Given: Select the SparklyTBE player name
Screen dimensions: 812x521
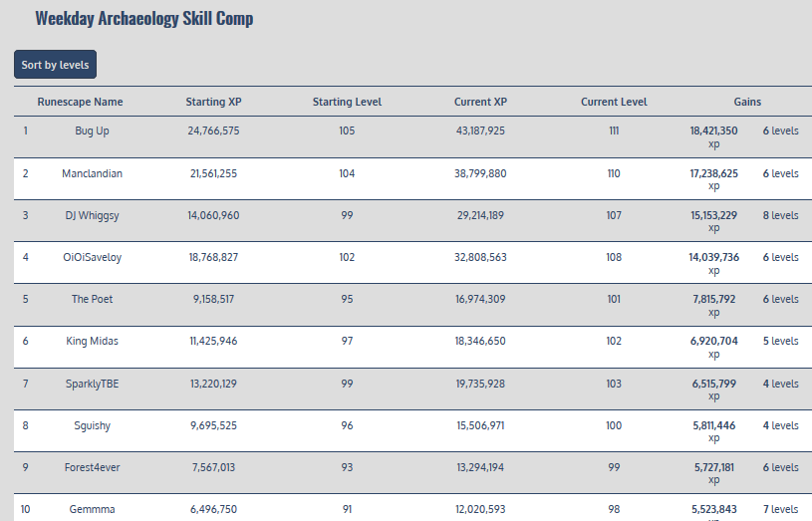Looking at the screenshot, I should pyautogui.click(x=92, y=384).
